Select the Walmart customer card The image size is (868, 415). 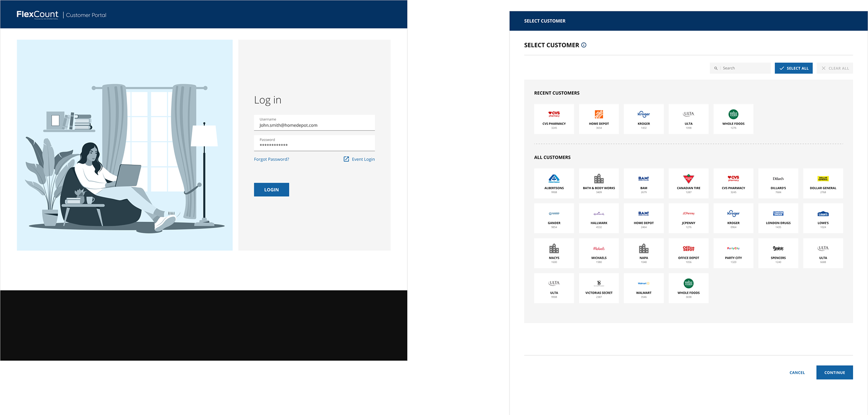click(x=644, y=288)
